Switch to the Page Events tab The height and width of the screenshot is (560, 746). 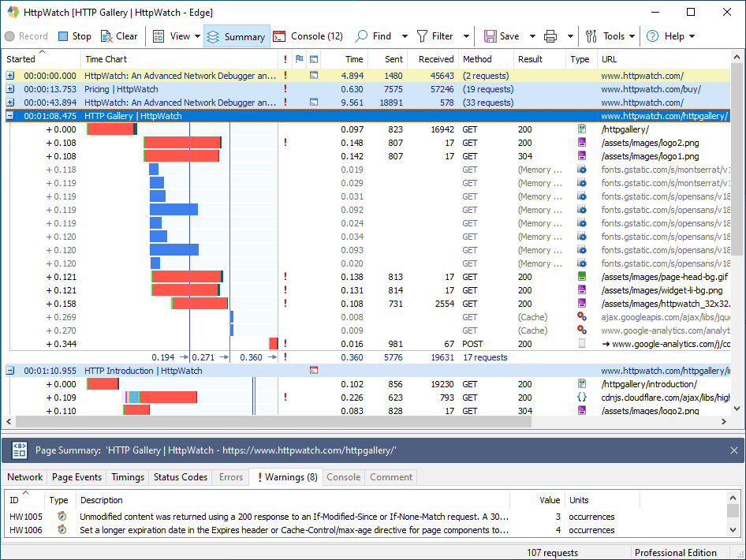tap(76, 476)
